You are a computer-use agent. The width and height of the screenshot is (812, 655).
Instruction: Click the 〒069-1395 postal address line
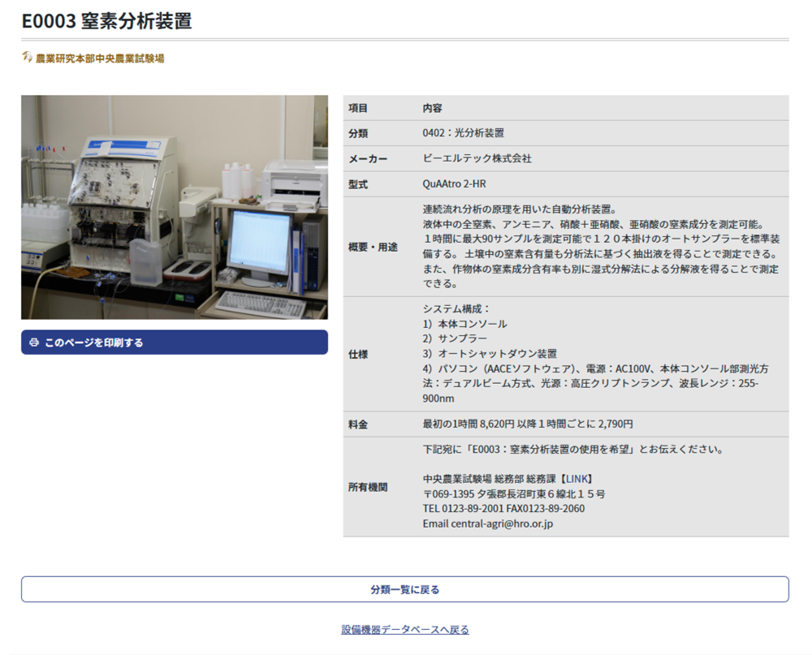(513, 493)
